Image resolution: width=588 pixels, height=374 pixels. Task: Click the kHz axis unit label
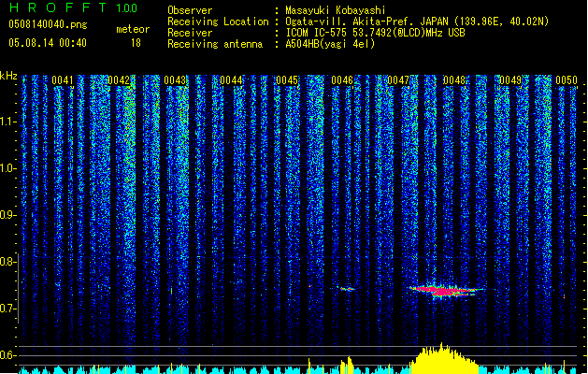(8, 76)
